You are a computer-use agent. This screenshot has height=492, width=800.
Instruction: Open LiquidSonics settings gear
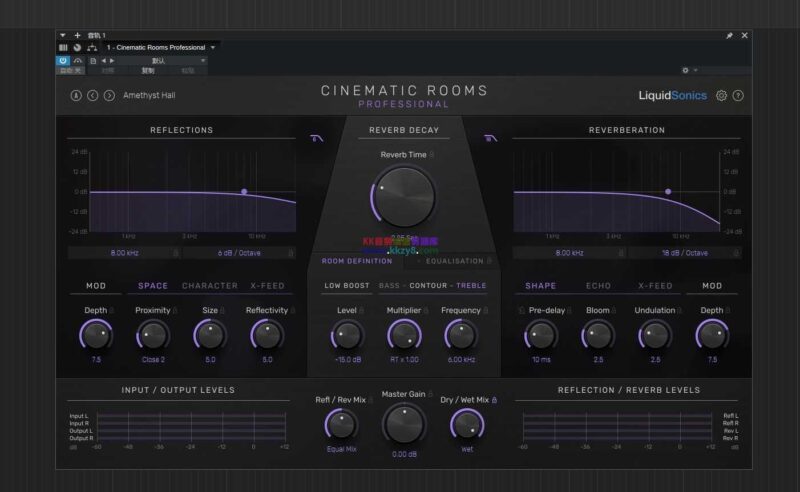point(721,95)
